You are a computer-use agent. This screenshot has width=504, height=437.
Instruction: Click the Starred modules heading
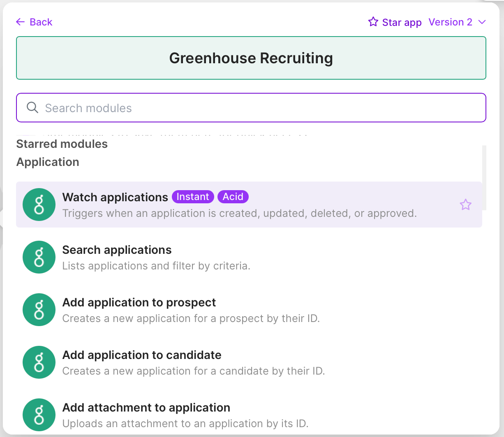click(x=62, y=144)
